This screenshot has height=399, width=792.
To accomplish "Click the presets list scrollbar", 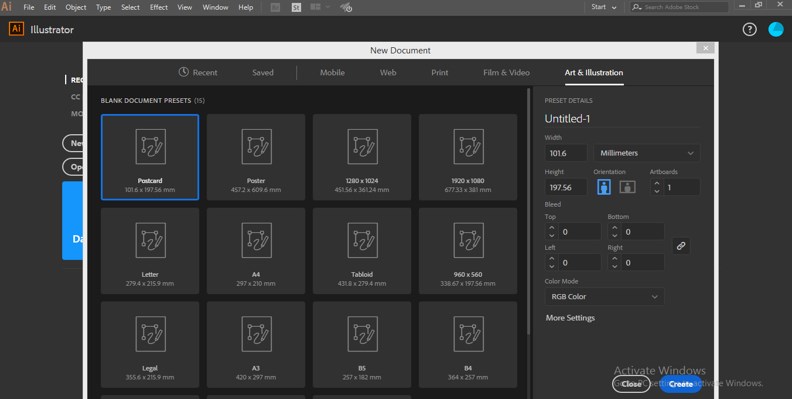I will (528, 212).
